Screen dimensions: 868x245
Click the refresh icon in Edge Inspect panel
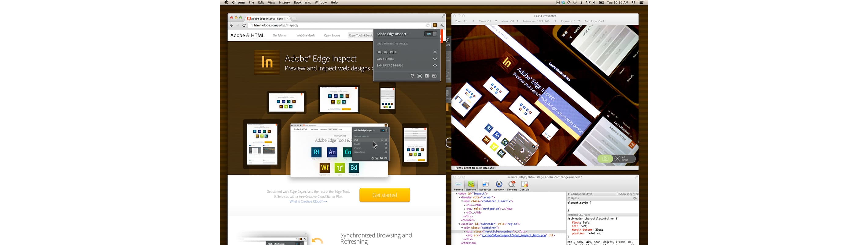click(412, 76)
